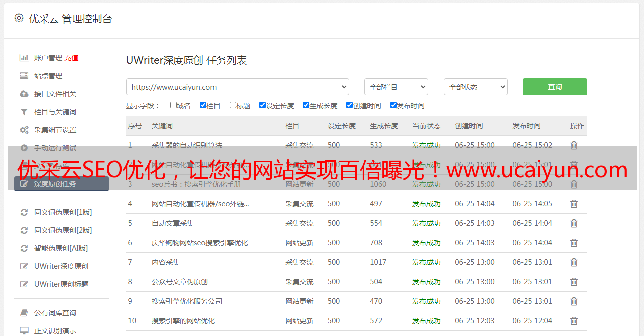Click keyword 自动文章采集

coord(173,223)
